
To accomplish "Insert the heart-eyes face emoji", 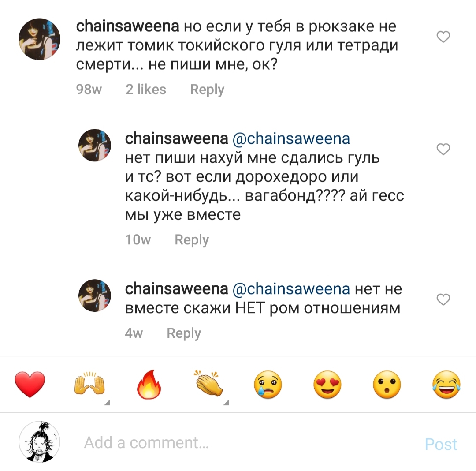I will point(327,385).
